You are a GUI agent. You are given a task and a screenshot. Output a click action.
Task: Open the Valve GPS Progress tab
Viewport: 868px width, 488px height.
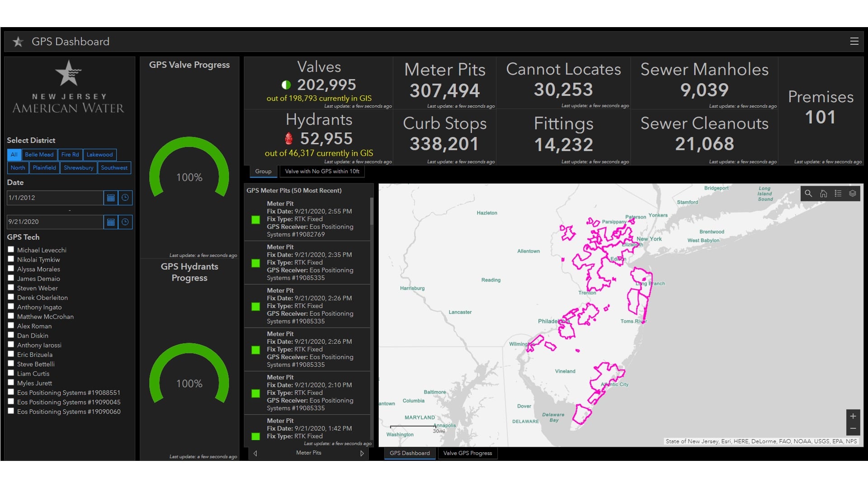[468, 453]
